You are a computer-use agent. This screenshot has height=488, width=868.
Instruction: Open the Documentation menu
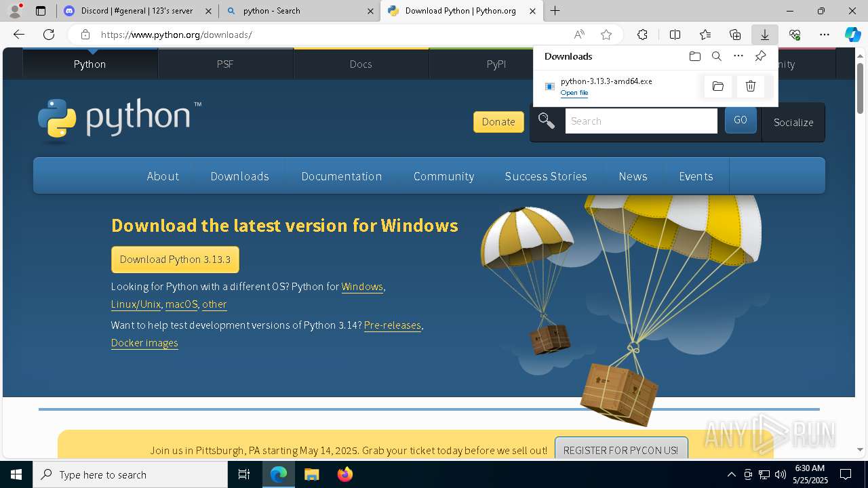point(342,176)
